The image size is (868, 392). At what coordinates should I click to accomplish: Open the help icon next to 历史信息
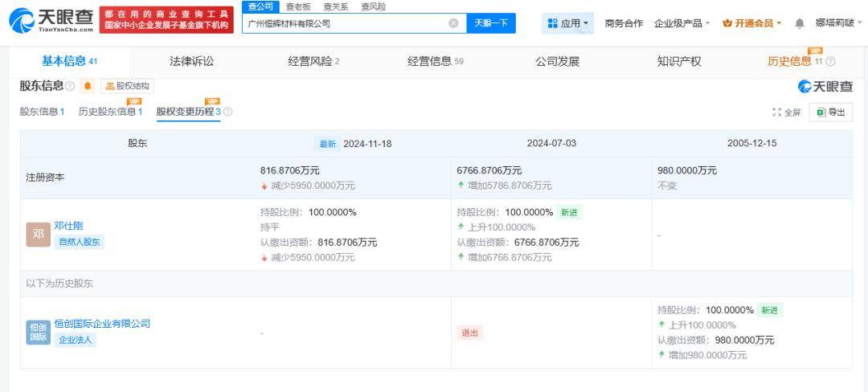click(829, 62)
